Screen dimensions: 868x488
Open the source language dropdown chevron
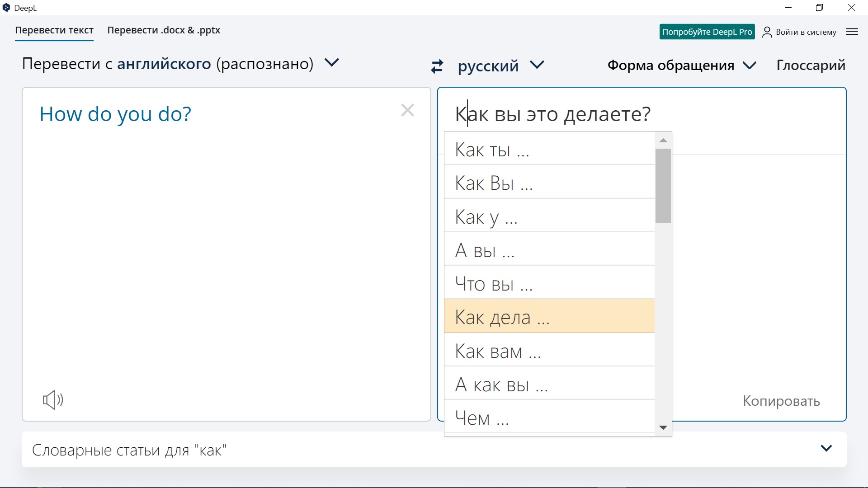(332, 63)
